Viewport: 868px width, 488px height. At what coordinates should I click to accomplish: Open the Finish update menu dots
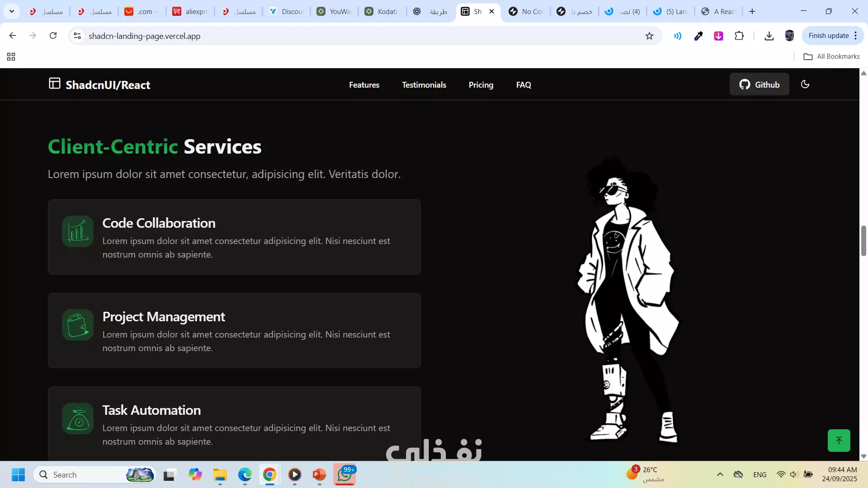coord(856,36)
